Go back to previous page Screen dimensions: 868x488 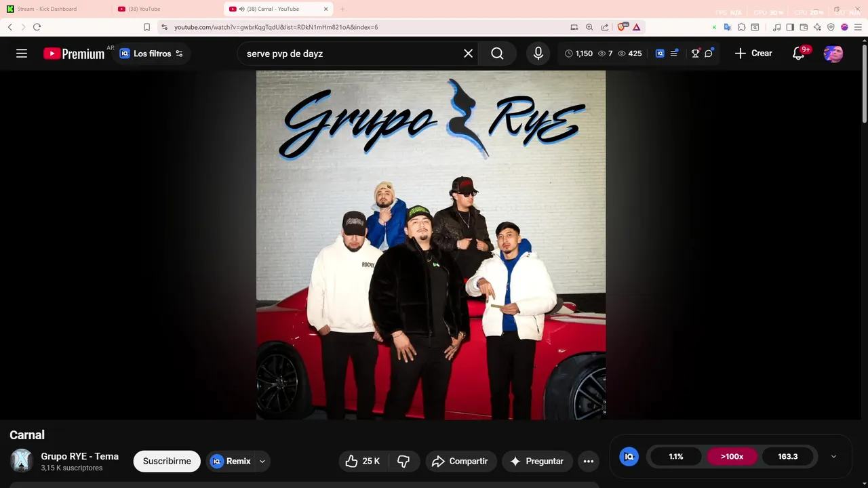[x=9, y=27]
